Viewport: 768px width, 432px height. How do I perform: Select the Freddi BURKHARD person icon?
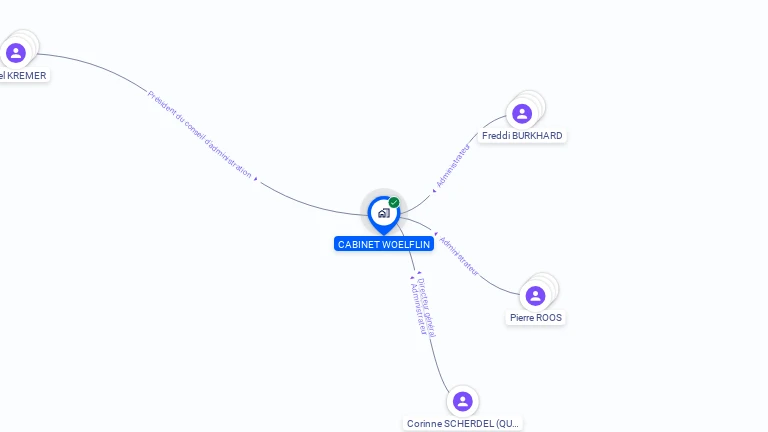point(522,114)
